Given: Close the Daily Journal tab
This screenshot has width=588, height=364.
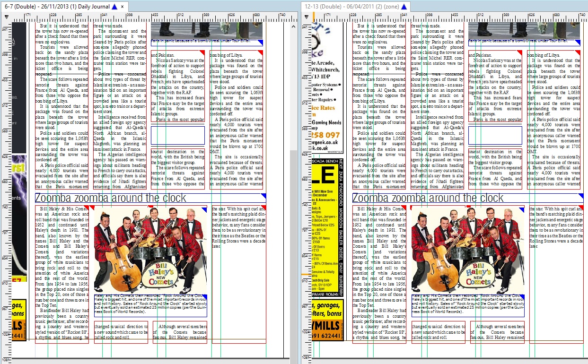Looking at the screenshot, I should pyautogui.click(x=122, y=7).
